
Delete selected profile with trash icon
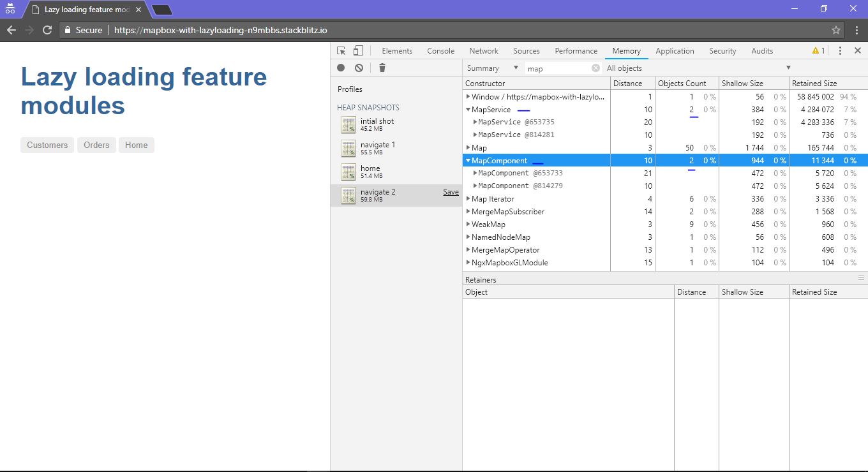[382, 68]
